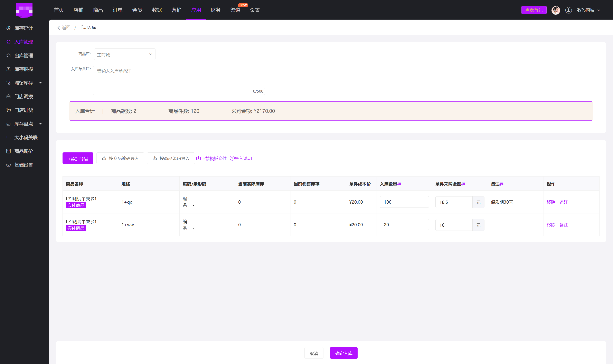The width and height of the screenshot is (613, 364).
Task: Focus the 入库单备注 text area
Action: (179, 80)
